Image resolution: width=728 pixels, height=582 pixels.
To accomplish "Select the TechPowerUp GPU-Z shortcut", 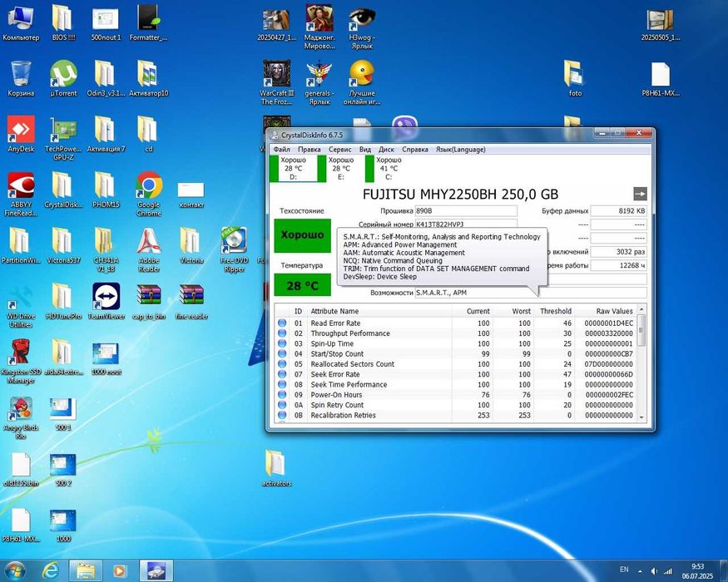I will (63, 131).
